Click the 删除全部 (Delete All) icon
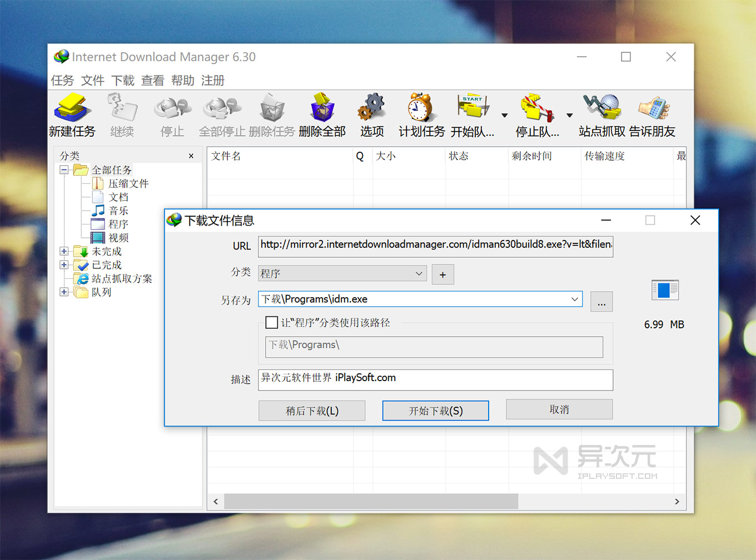Screen dimensions: 756x560 [x=322, y=114]
